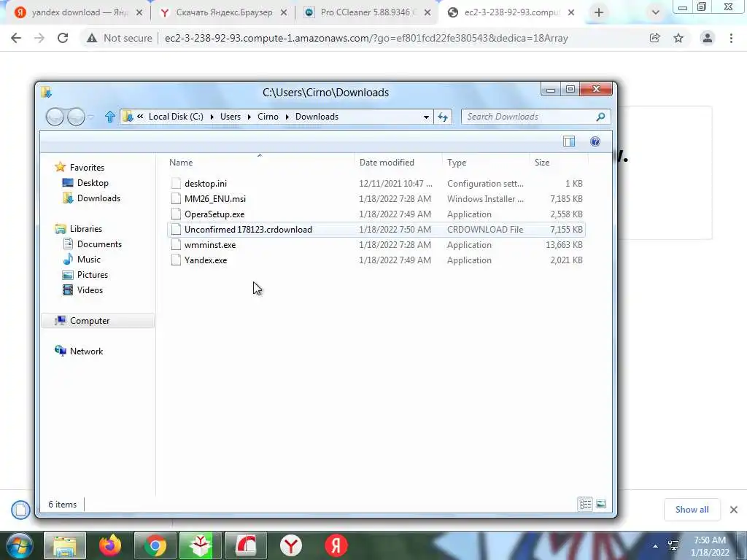
Task: Click the Explorer Back navigation button
Action: click(x=55, y=117)
